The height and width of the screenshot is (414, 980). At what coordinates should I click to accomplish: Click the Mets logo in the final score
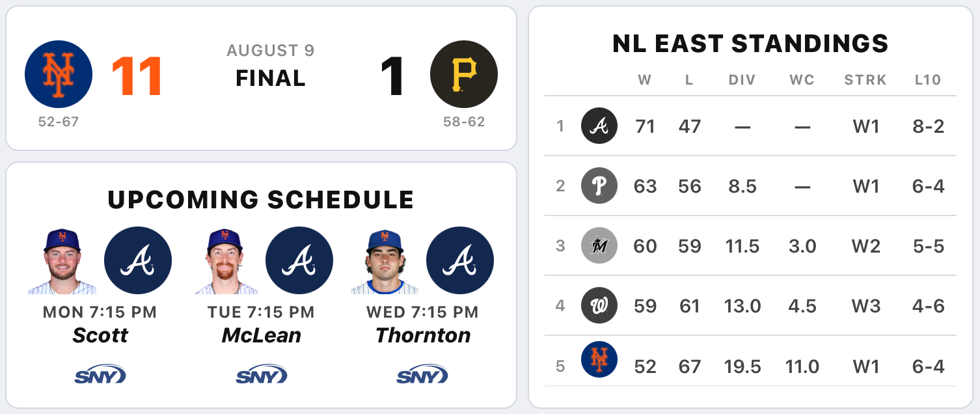59,74
